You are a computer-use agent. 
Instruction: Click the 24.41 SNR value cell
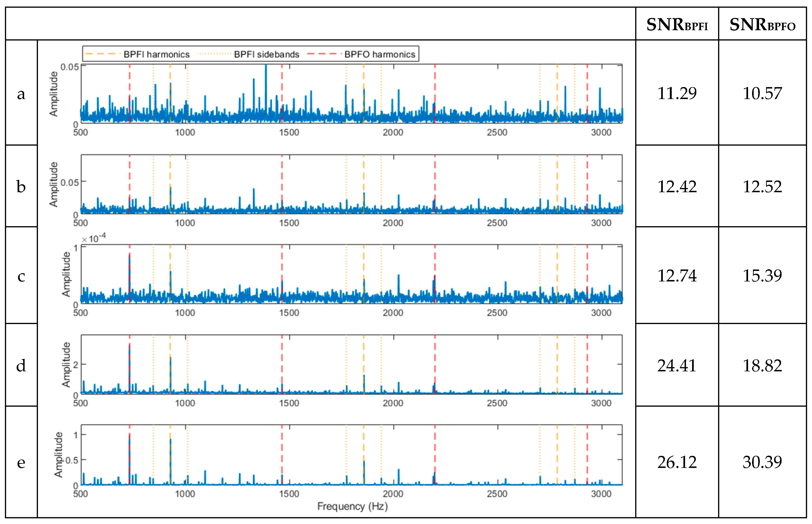pyautogui.click(x=677, y=365)
